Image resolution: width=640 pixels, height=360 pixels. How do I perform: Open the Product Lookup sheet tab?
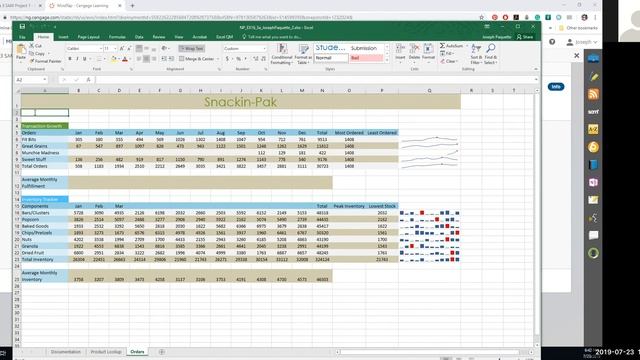(x=106, y=352)
